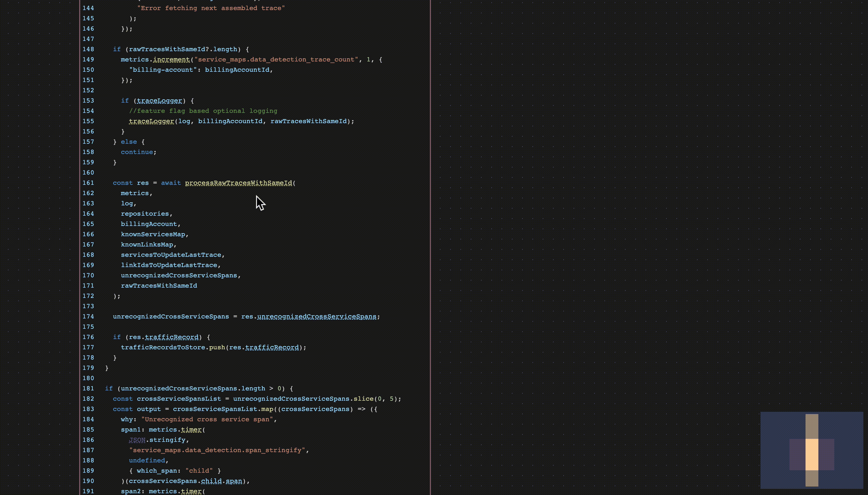
Task: Click the minimap viewport highlight in the corner
Action: 811,455
